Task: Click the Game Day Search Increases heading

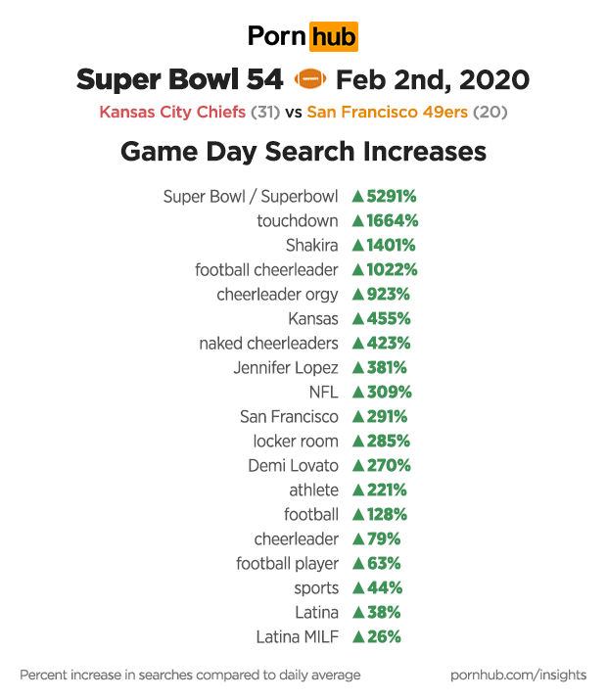Action: pos(303,153)
